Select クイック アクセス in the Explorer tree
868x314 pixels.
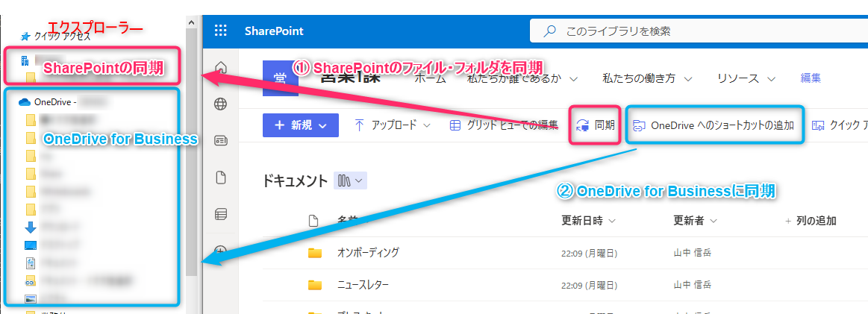point(62,37)
